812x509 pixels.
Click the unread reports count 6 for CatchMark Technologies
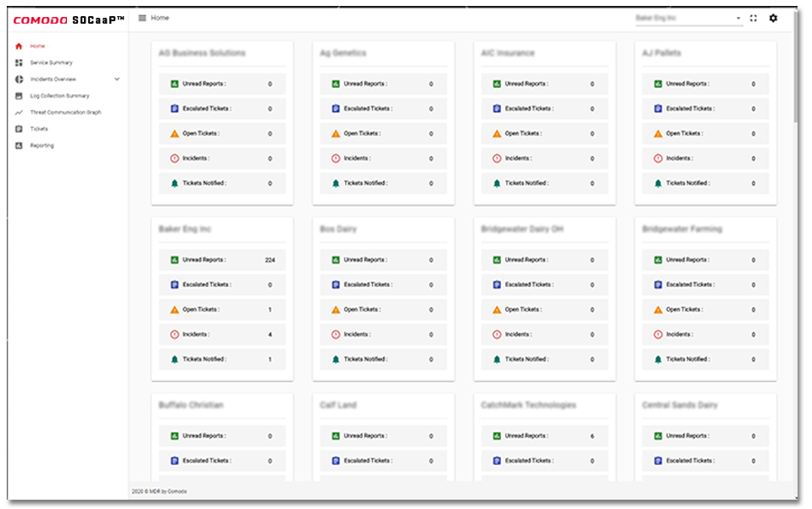click(592, 436)
